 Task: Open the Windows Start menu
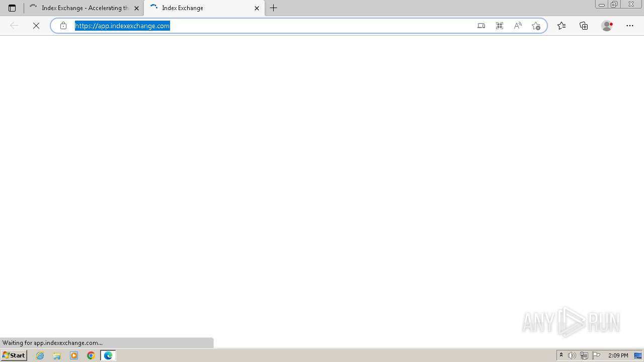pyautogui.click(x=14, y=355)
